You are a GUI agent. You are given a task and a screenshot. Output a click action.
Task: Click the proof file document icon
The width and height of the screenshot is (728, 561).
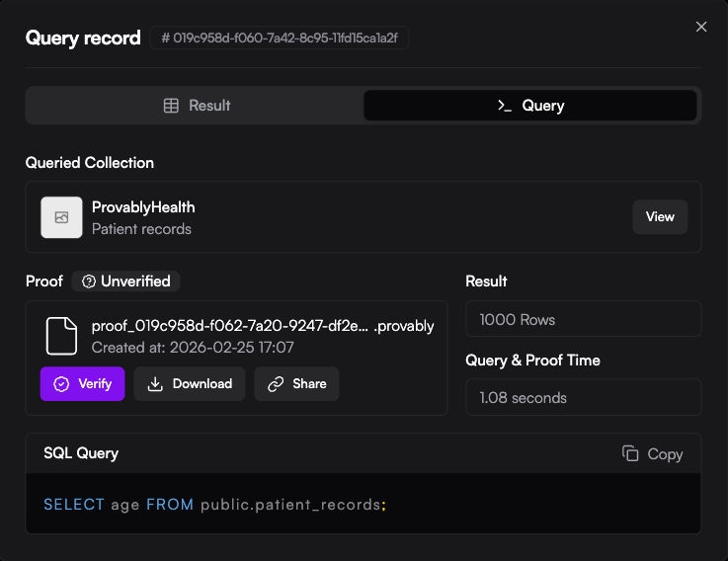click(61, 336)
